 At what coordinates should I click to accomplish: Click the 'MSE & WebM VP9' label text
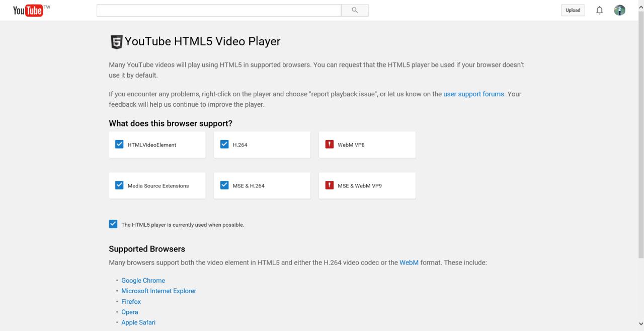[360, 186]
